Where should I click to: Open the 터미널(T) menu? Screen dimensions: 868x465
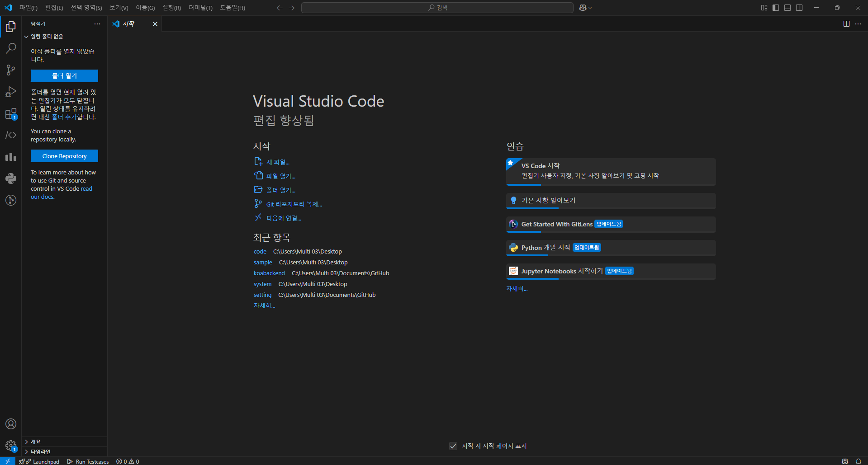coord(200,8)
